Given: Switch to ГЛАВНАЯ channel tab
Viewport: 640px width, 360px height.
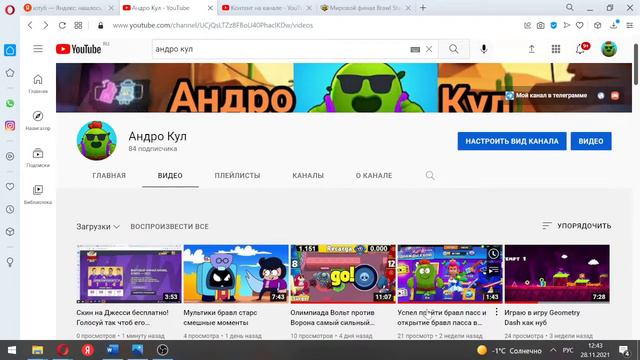Looking at the screenshot, I should (x=109, y=176).
